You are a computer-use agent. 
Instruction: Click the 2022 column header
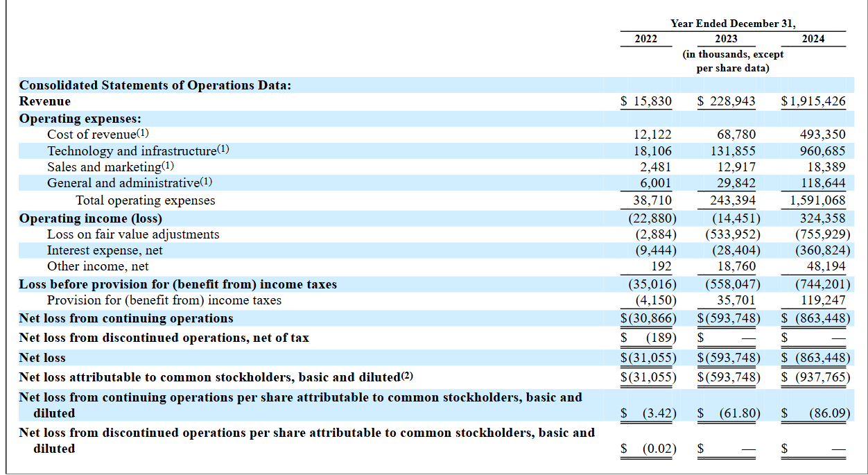click(x=645, y=39)
